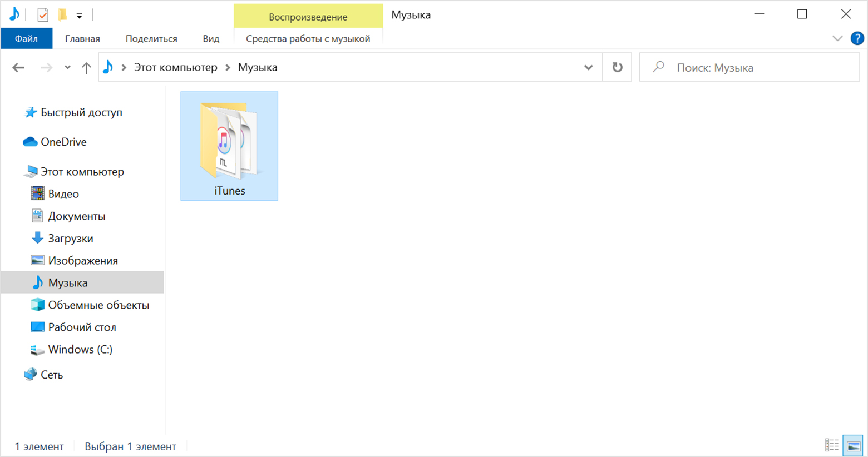Go up one folder level

86,68
